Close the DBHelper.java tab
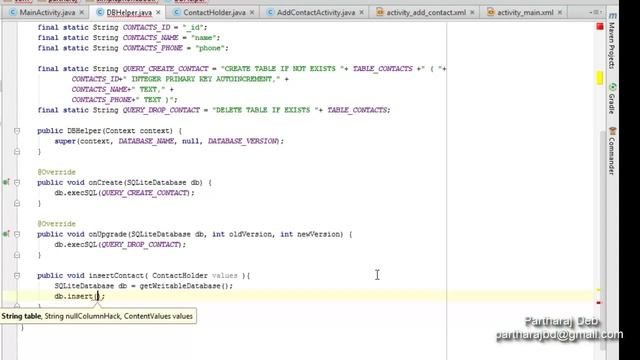This screenshot has width=640, height=360. (158, 12)
